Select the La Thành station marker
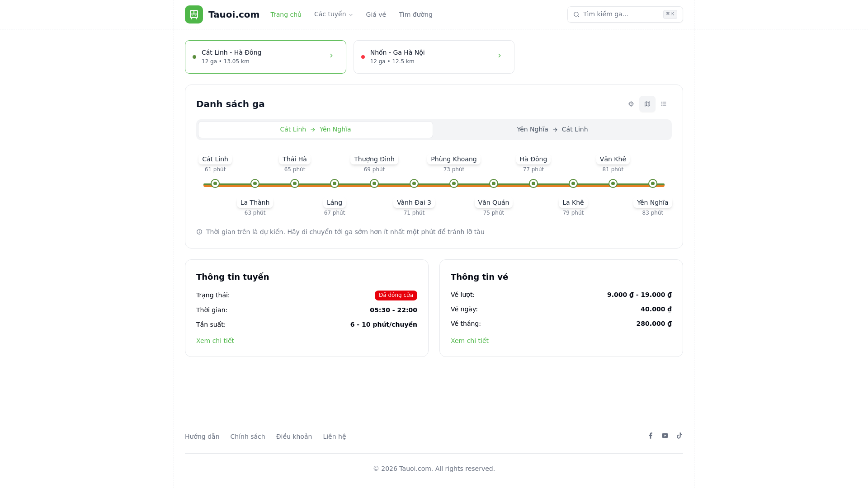 (255, 183)
